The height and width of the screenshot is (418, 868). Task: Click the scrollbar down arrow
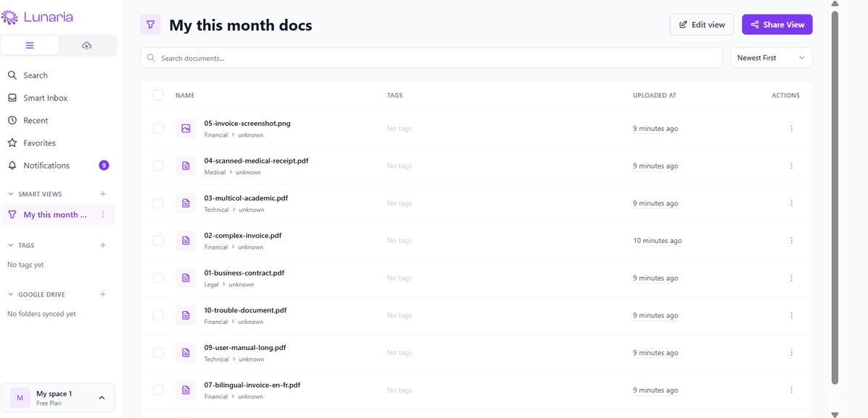click(835, 414)
